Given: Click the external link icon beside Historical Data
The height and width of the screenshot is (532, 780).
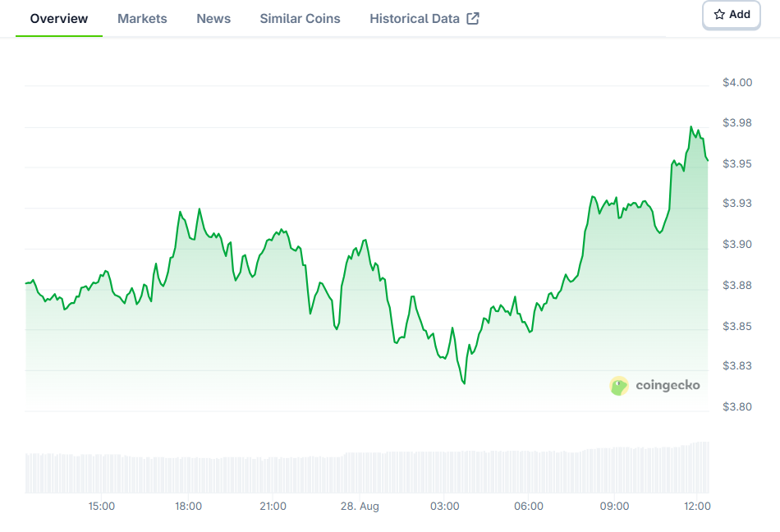Looking at the screenshot, I should coord(473,19).
